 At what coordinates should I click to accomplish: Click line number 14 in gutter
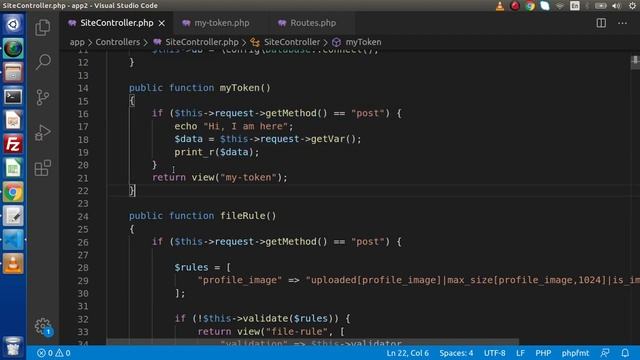point(83,88)
